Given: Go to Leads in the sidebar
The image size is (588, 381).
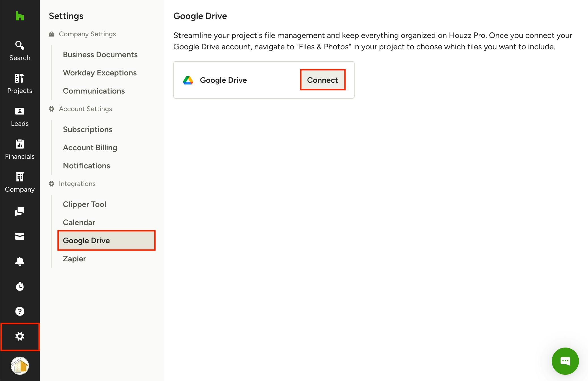Looking at the screenshot, I should (20, 117).
